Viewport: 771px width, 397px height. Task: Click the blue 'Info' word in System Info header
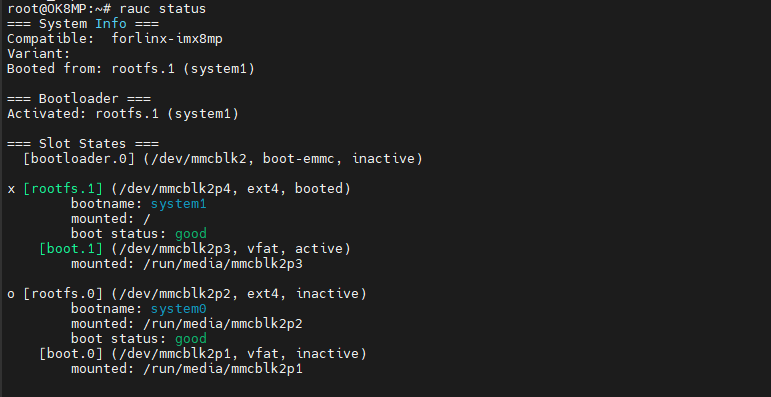111,24
